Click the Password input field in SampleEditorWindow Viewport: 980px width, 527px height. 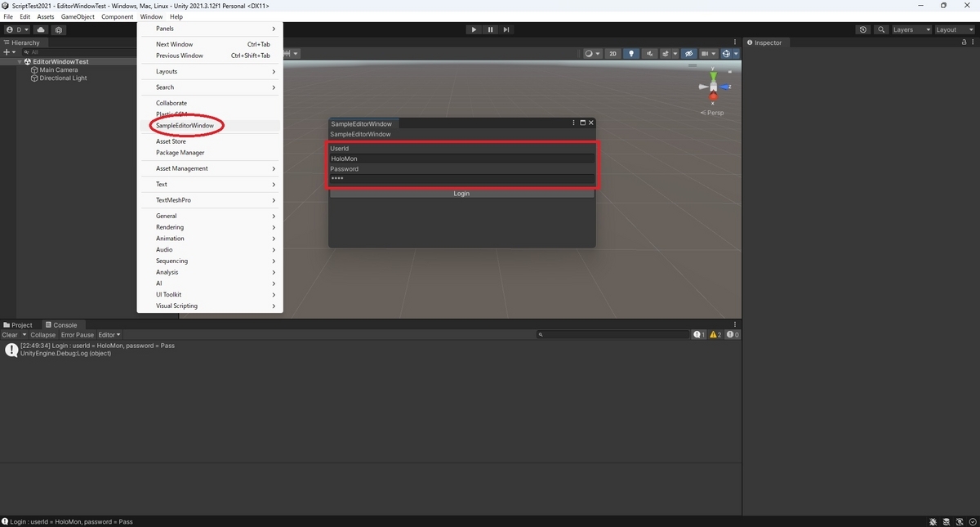[461, 179]
